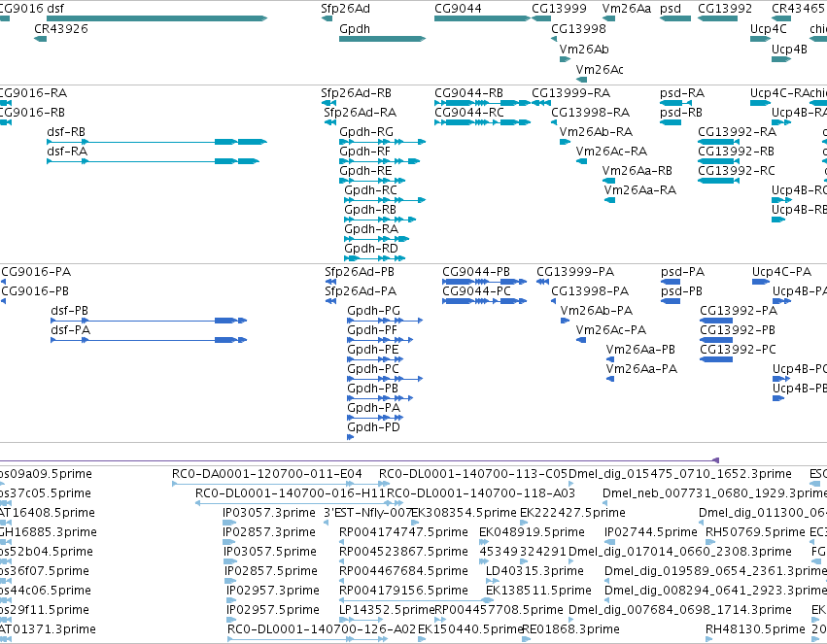The height and width of the screenshot is (644, 827).
Task: Click the dsf-RA transcript
Action: (x=153, y=161)
